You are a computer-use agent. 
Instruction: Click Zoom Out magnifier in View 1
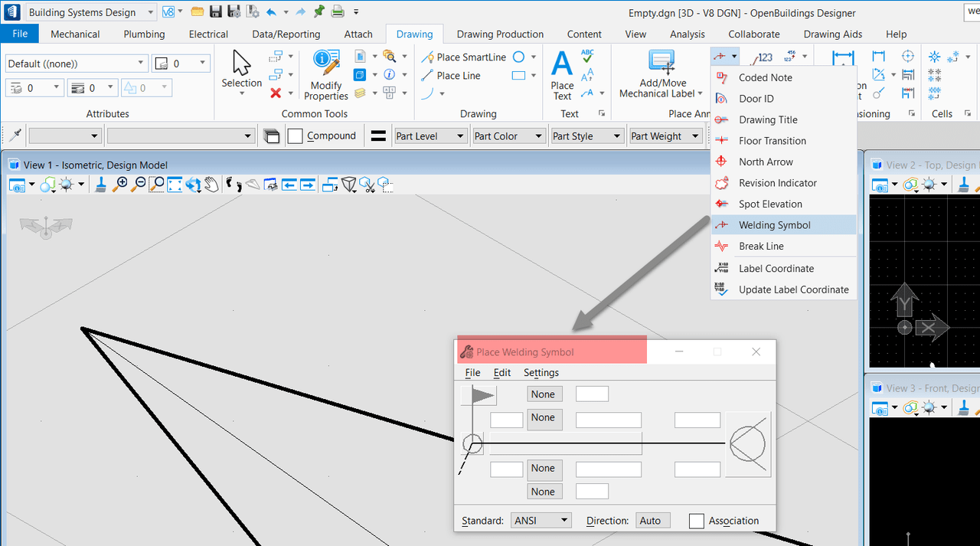138,185
